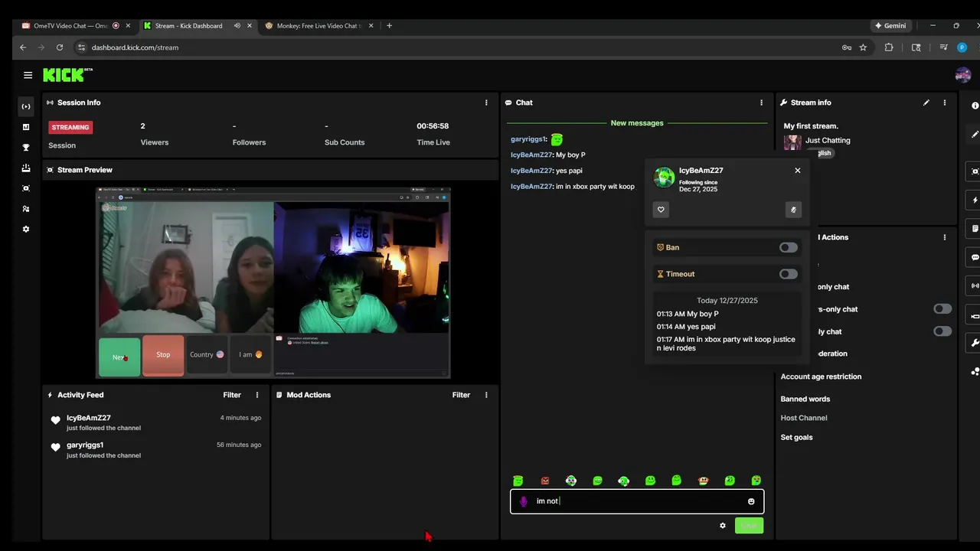Open the user avatar at top right

[x=963, y=75]
